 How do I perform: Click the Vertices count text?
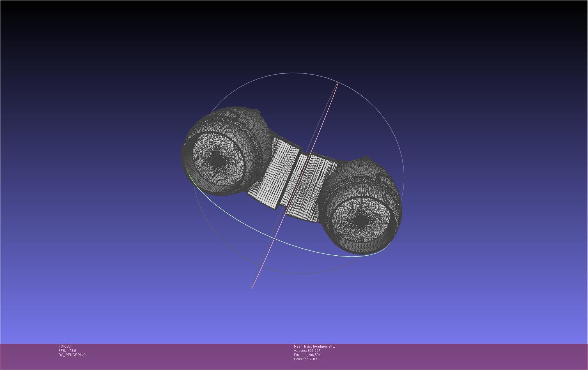307,351
